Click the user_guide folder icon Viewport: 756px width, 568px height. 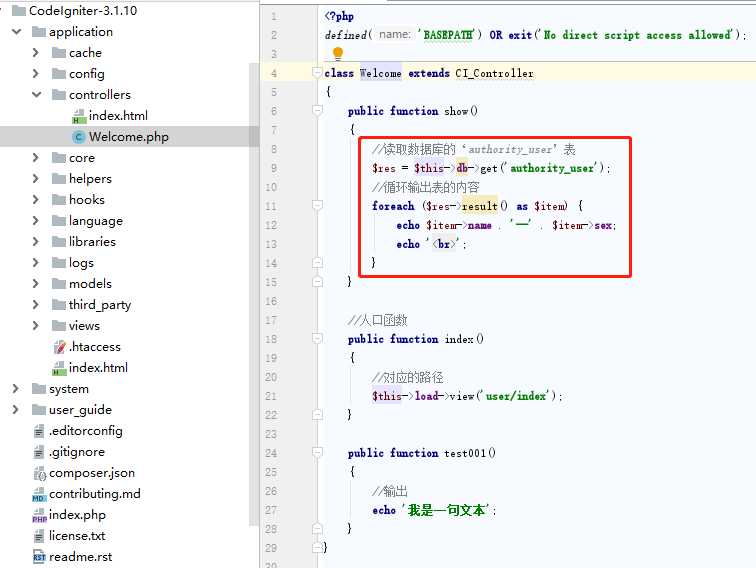click(39, 410)
